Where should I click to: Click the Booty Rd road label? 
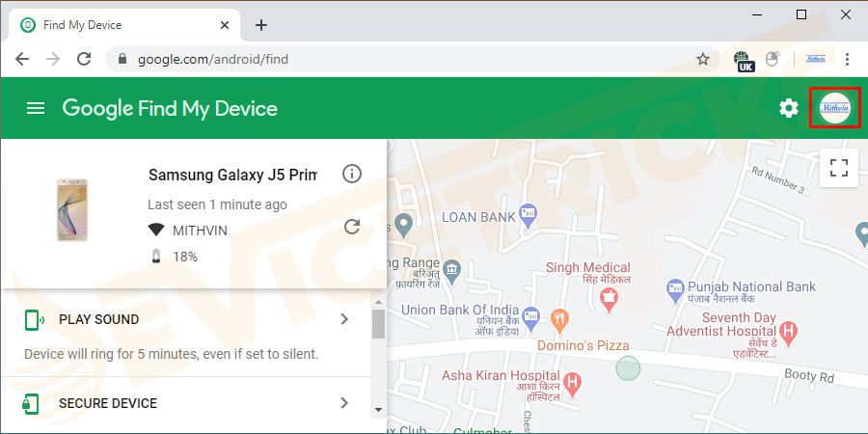point(809,376)
